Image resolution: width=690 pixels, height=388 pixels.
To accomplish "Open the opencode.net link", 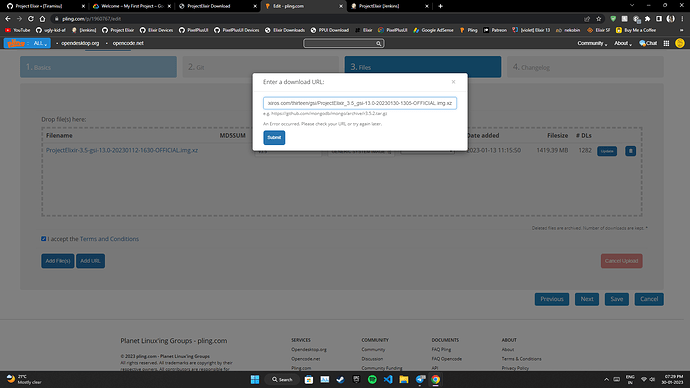I will click(x=128, y=43).
